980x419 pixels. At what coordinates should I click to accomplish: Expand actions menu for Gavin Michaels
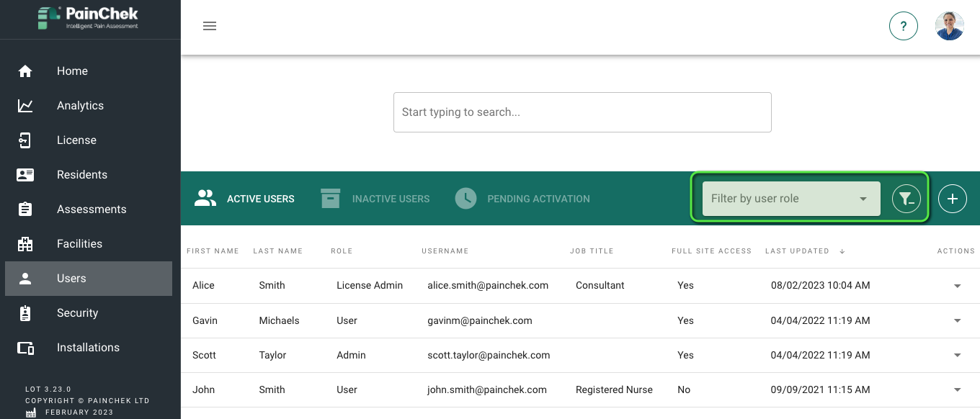957,321
